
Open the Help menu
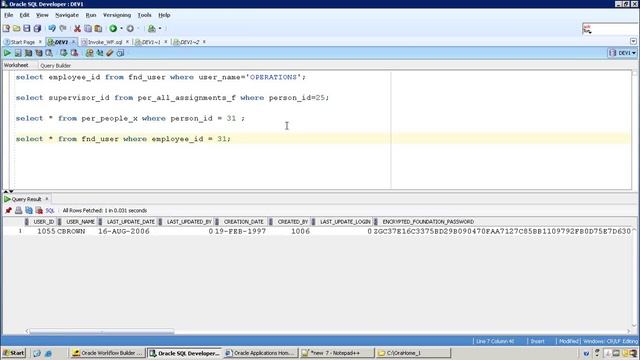click(x=164, y=15)
